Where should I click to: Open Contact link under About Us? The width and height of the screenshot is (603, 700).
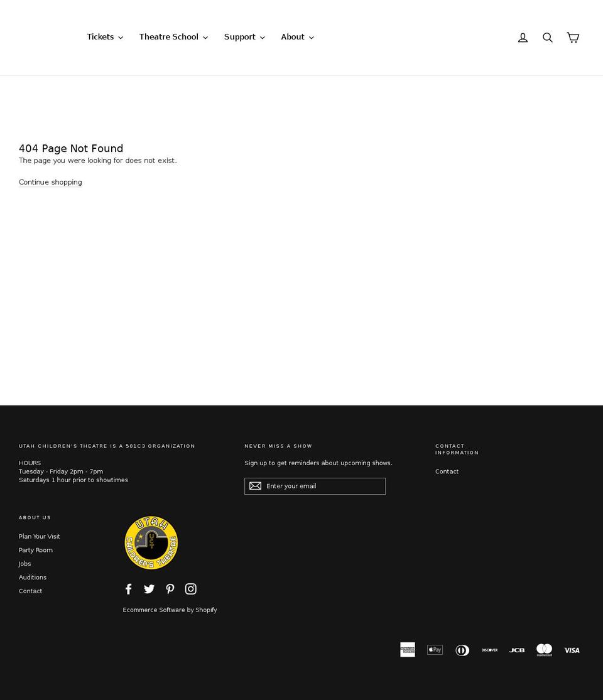[x=30, y=591]
